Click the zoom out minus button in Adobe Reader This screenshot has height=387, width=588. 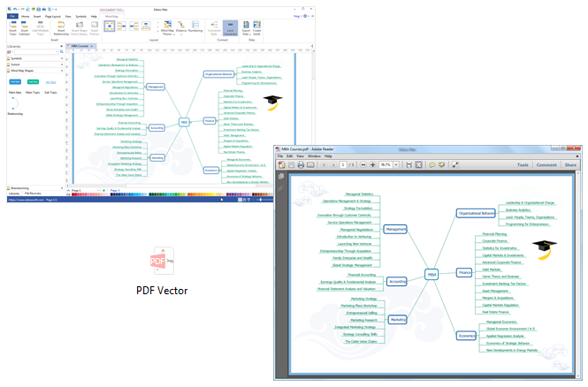[364, 164]
